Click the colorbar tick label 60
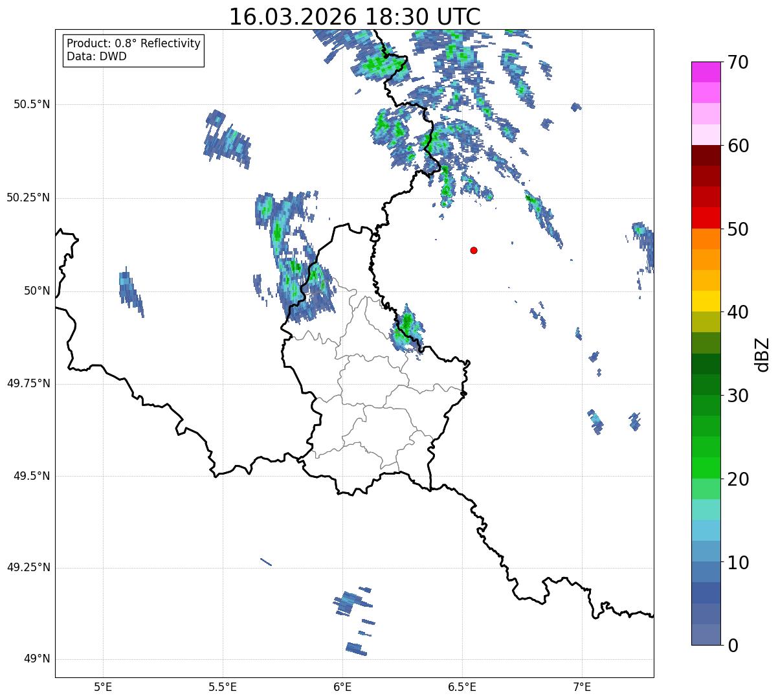778x700 pixels. coord(738,146)
